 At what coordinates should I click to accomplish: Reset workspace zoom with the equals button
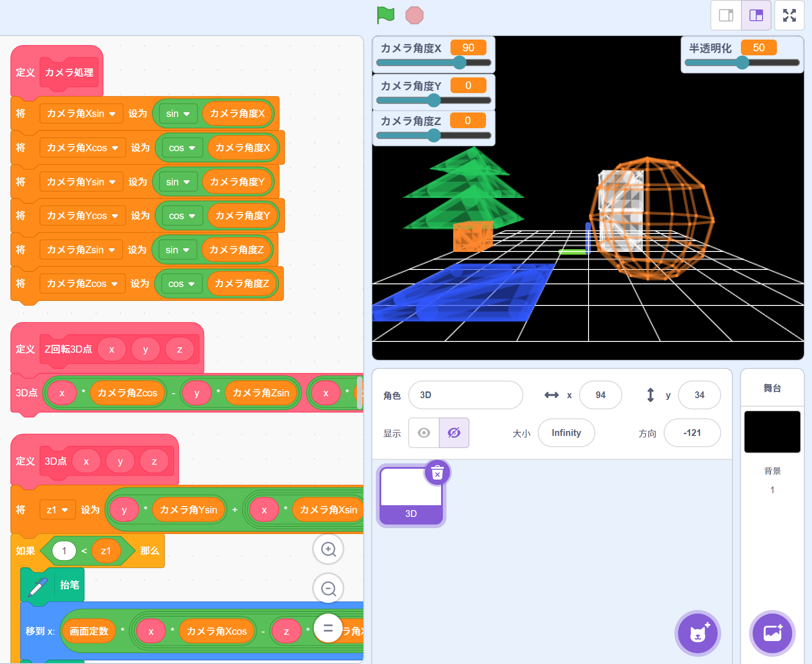(328, 628)
